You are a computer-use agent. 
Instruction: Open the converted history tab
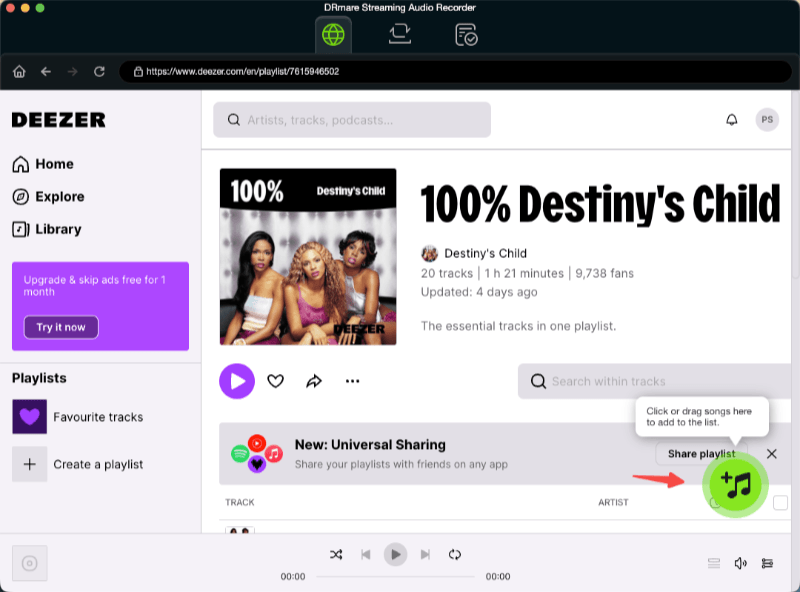pos(466,35)
